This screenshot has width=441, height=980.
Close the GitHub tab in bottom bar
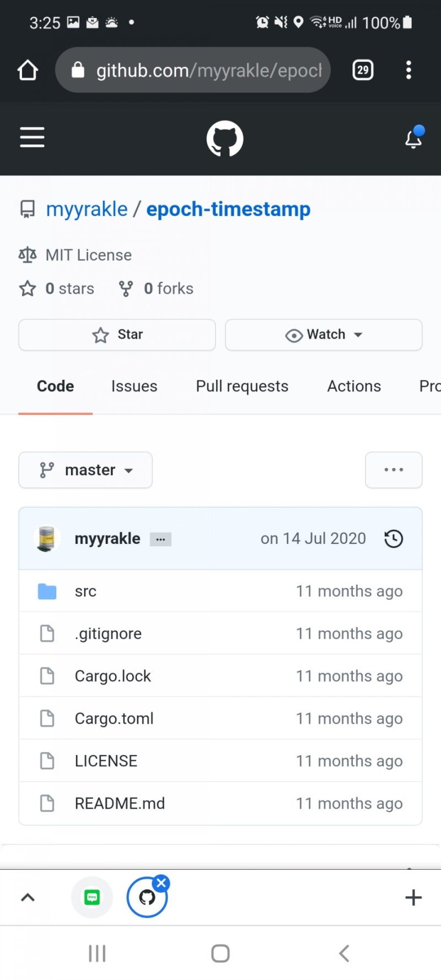(162, 882)
